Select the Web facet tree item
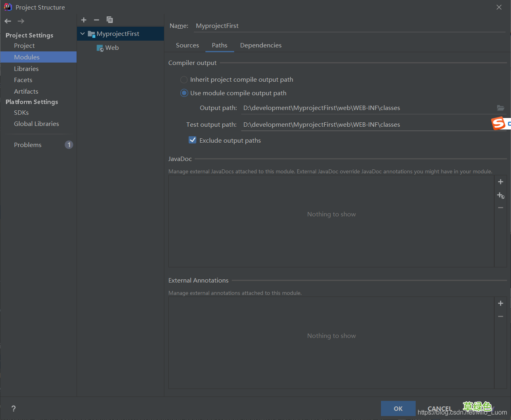The width and height of the screenshot is (511, 420). click(112, 48)
